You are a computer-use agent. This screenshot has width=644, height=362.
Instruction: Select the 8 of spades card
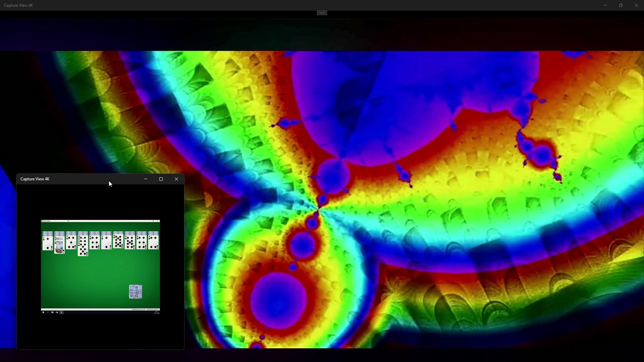click(x=83, y=250)
